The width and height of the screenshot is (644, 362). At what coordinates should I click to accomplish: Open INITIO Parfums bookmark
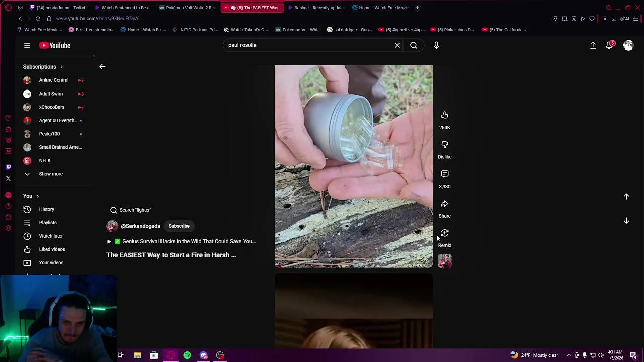(195, 30)
